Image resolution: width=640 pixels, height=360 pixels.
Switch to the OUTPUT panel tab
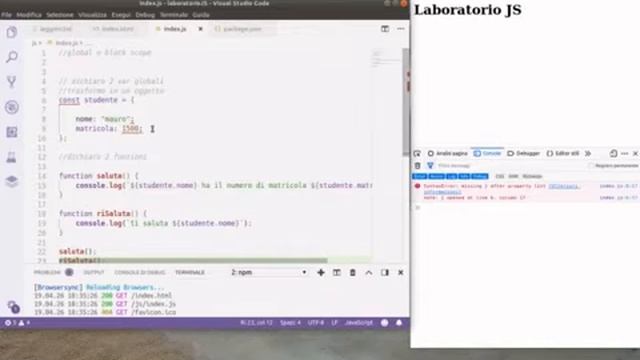tap(93, 272)
